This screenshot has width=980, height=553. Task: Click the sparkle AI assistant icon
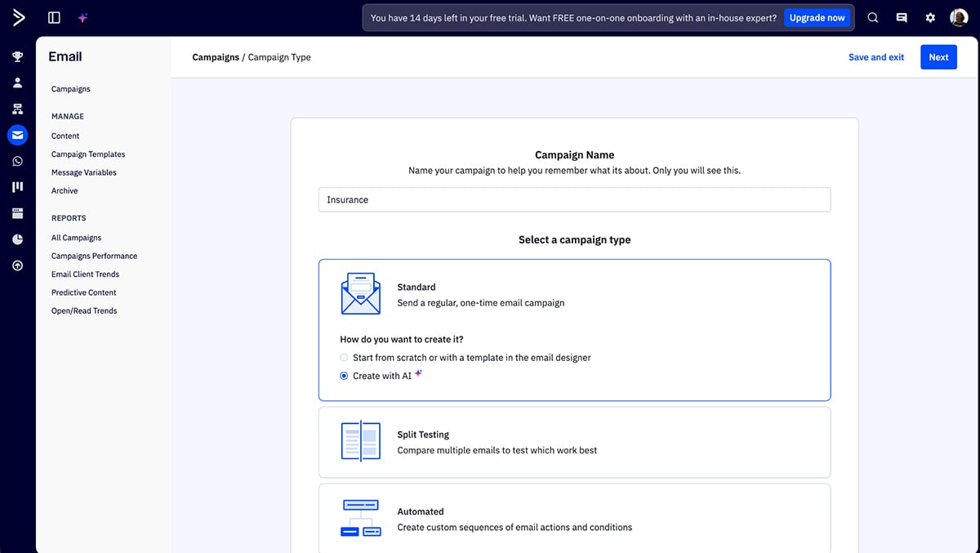pos(82,17)
